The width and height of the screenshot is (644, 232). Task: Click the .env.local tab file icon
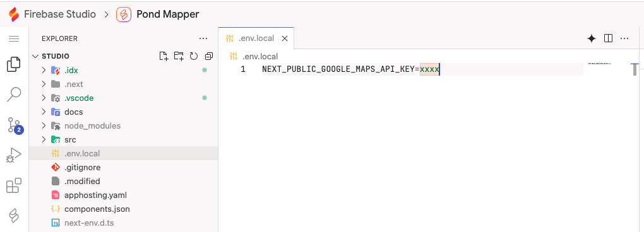[x=230, y=38]
